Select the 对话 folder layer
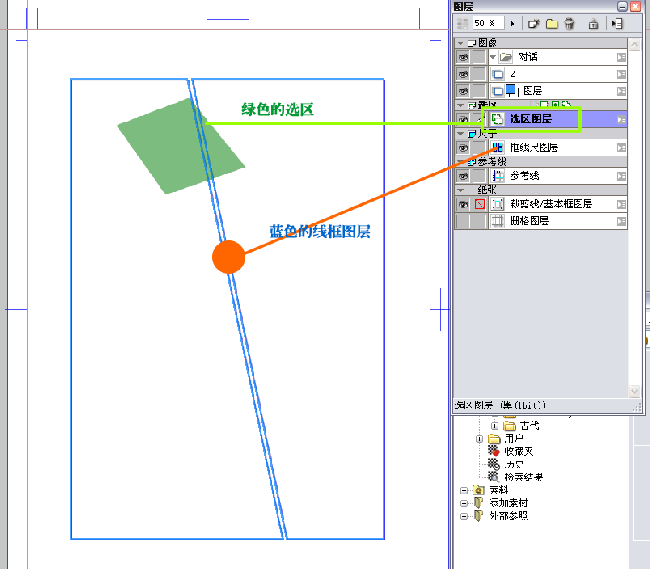This screenshot has width=650, height=569. coord(541,57)
